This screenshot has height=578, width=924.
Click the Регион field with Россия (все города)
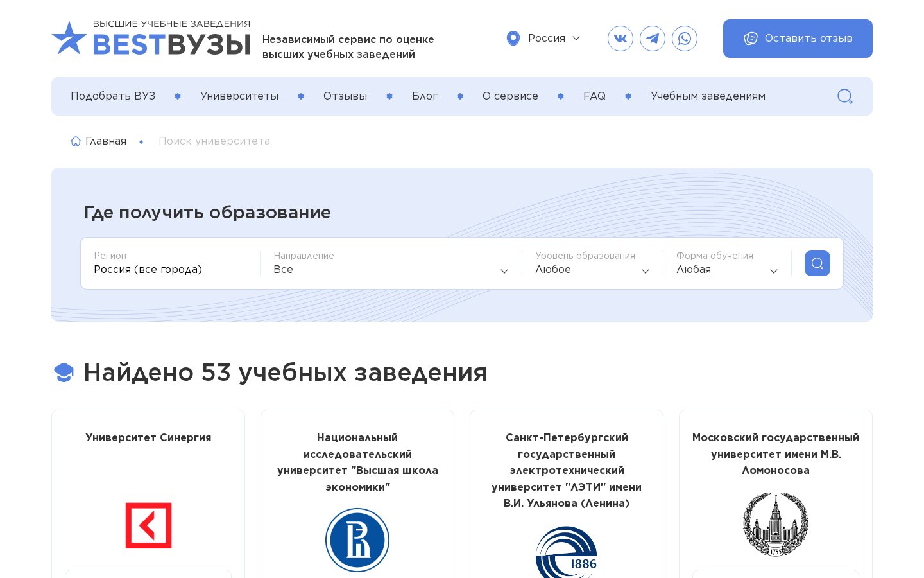click(171, 263)
